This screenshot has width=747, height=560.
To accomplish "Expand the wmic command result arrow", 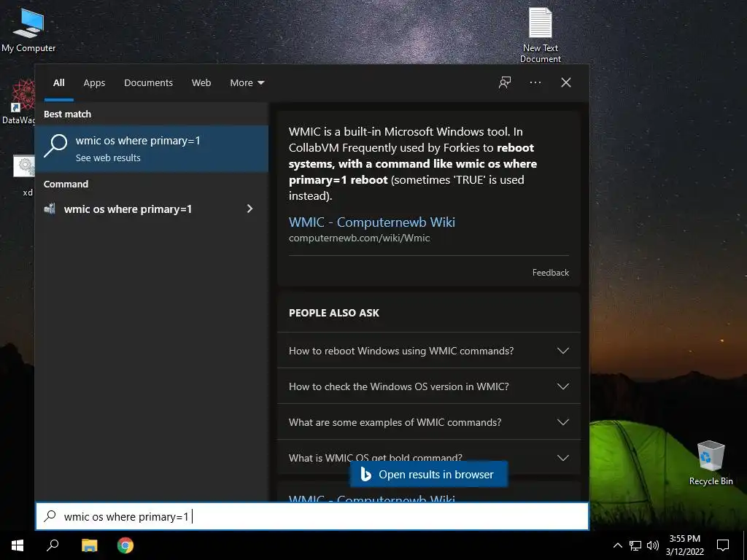I will pos(249,209).
